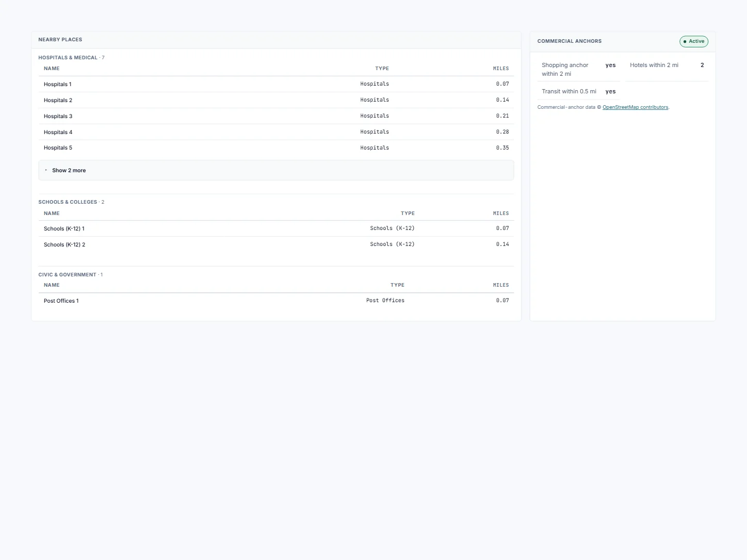
Task: Select the Hospitals 2 row name
Action: click(58, 100)
